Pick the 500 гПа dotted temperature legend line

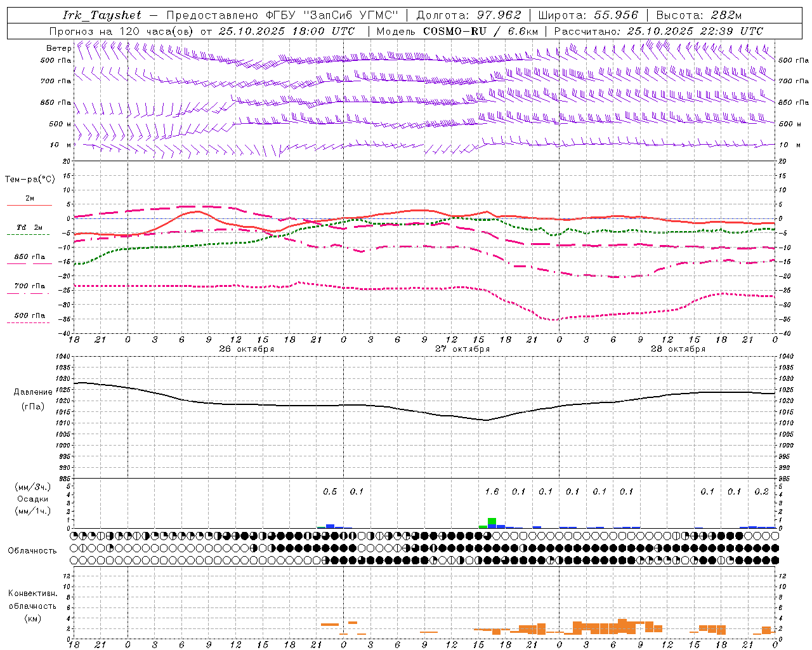pyautogui.click(x=28, y=322)
